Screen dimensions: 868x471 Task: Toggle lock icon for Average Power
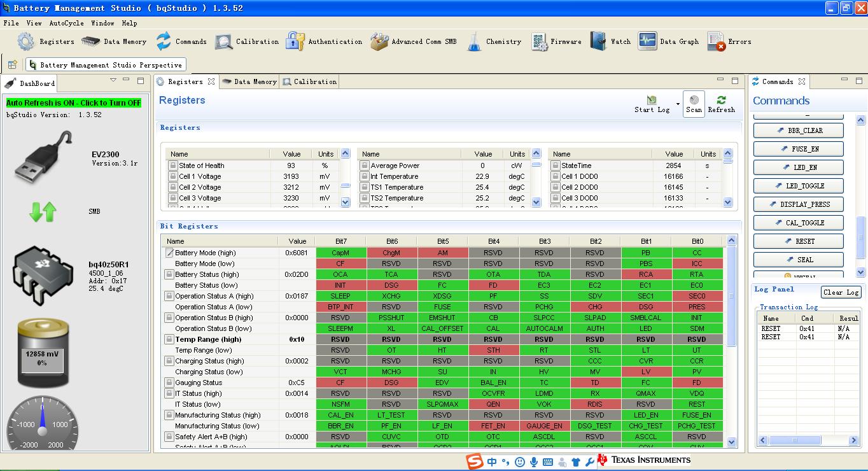pos(365,165)
